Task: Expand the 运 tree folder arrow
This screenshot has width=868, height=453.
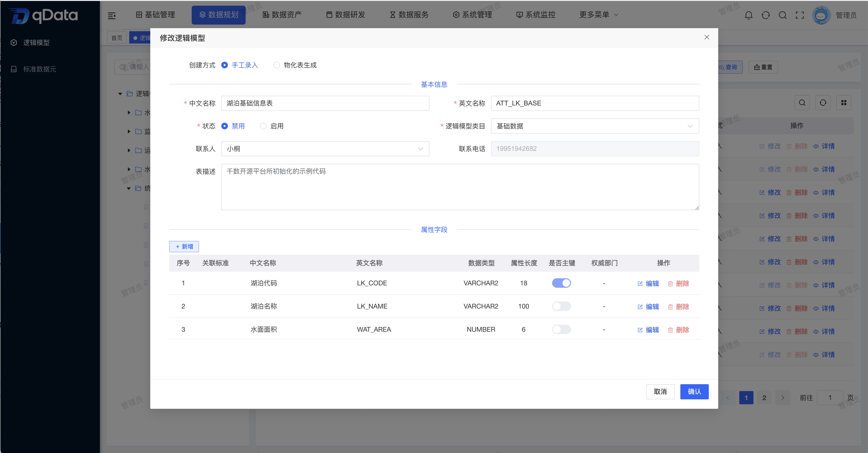Action: (129, 150)
